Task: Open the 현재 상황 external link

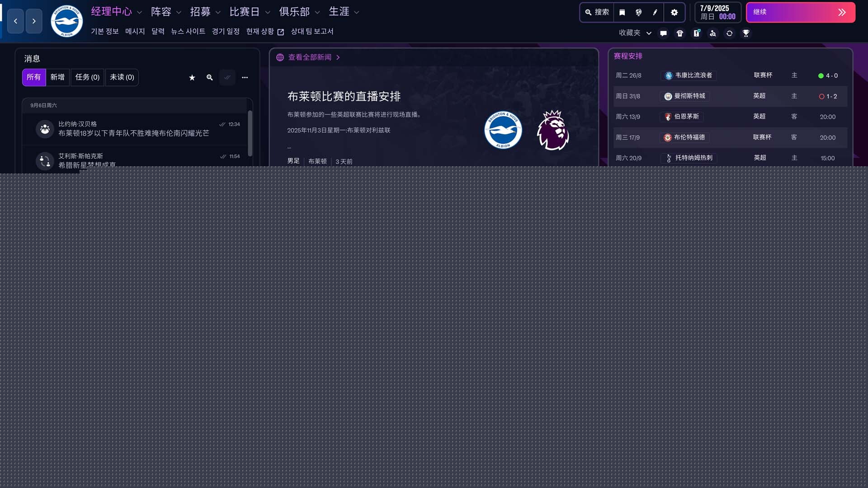Action: point(265,31)
